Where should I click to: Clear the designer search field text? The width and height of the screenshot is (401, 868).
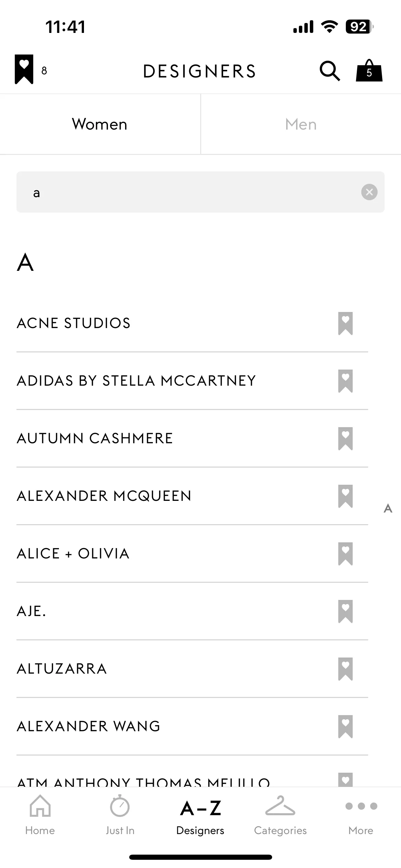[x=369, y=192]
